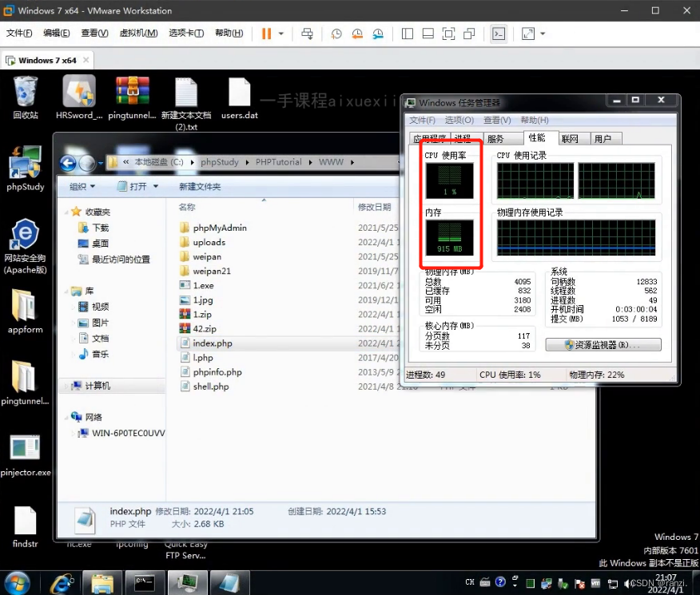Select the HRSword desktop icon
Screen dimensions: 700x595
coord(79,97)
